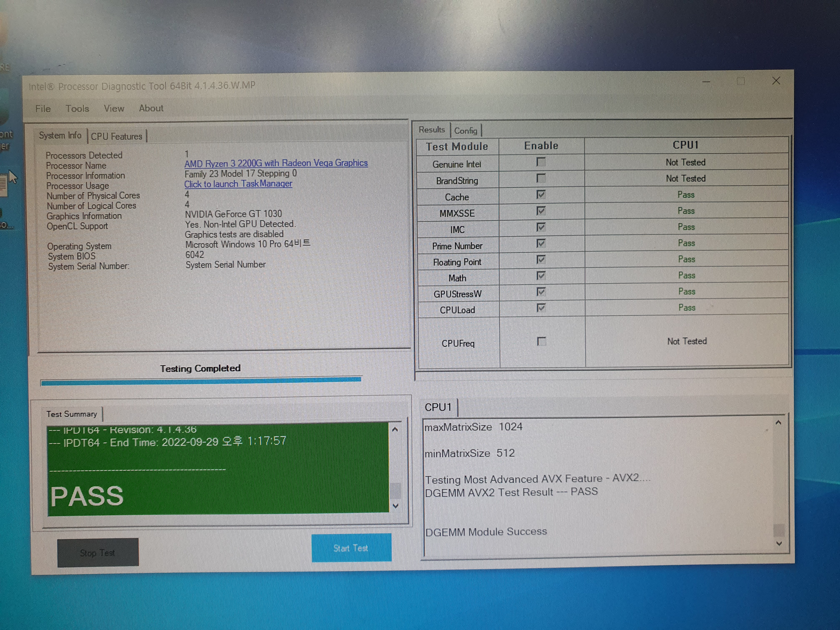Open the File menu

click(43, 109)
